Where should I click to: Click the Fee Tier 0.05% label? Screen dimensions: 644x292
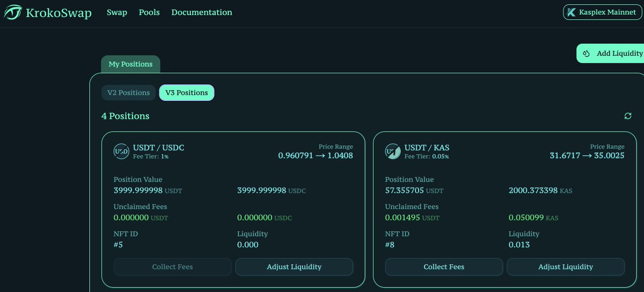427,156
